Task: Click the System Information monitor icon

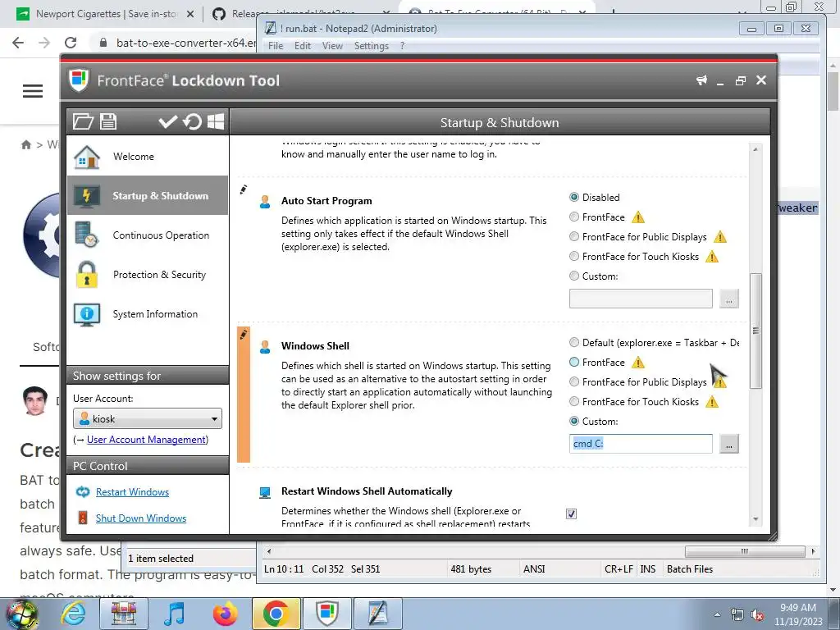Action: tap(87, 314)
